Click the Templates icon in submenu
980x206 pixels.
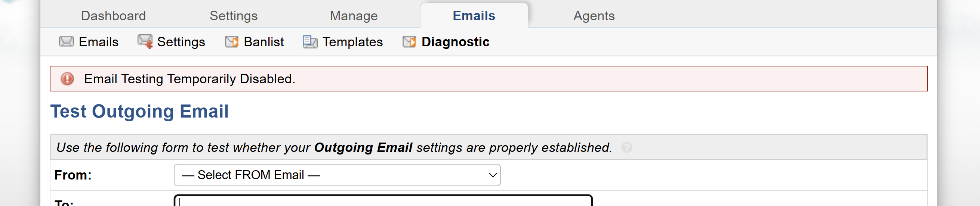click(310, 41)
